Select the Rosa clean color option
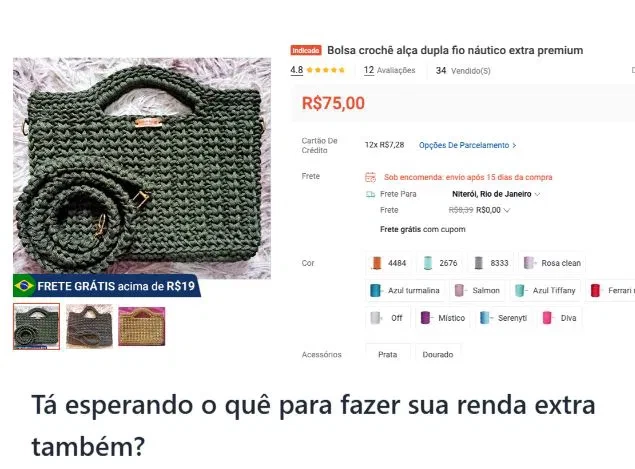The height and width of the screenshot is (469, 635). click(x=552, y=263)
